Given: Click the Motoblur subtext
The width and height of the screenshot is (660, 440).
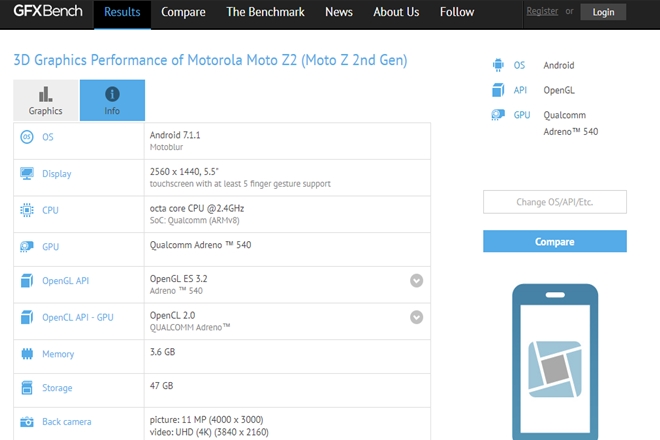Looking at the screenshot, I should pos(166,147).
